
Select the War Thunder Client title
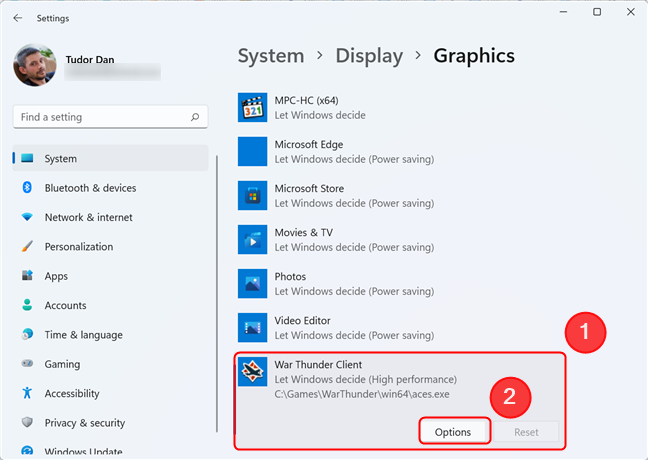click(318, 365)
